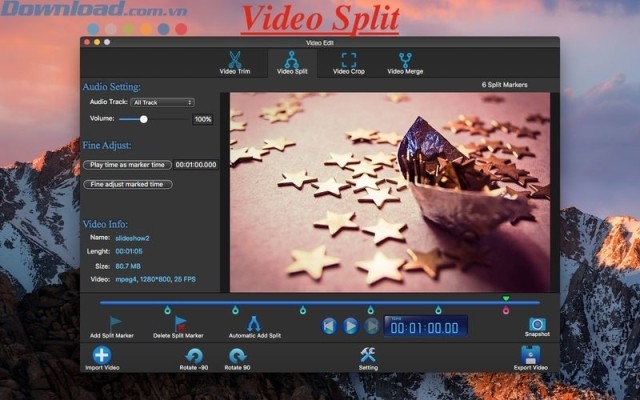Click the Rotate -90 icon
Screen dimensions: 640x400
click(194, 356)
